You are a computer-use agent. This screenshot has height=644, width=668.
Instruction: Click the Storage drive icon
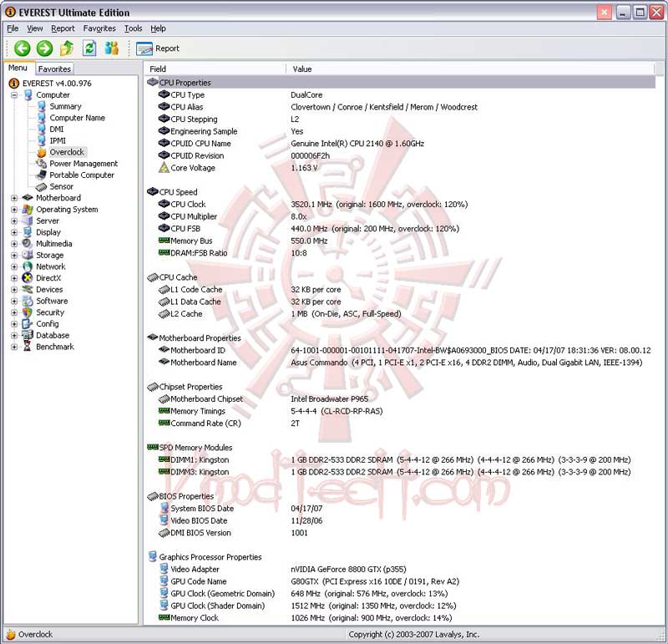(28, 256)
